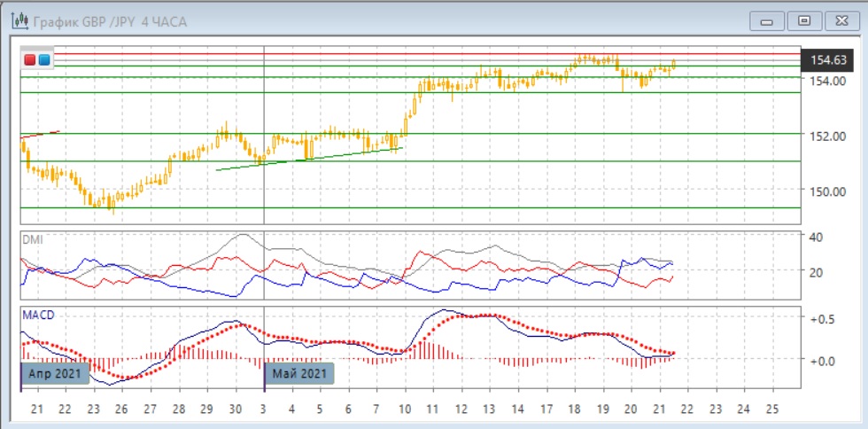Click the red square button on chart
The image size is (868, 429).
click(x=29, y=59)
